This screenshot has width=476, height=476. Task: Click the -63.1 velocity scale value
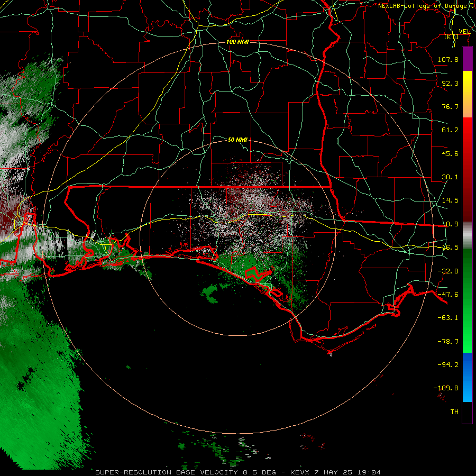point(448,318)
